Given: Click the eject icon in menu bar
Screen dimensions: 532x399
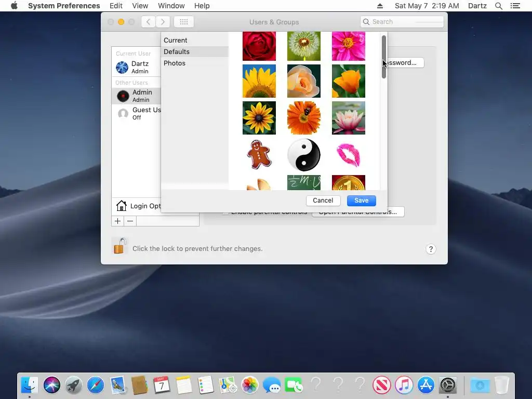Looking at the screenshot, I should point(380,6).
